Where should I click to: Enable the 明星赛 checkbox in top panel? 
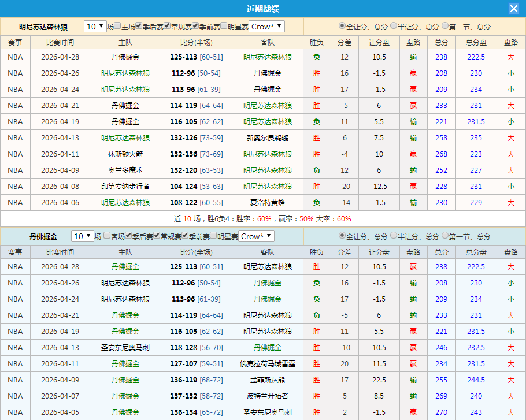(x=224, y=26)
